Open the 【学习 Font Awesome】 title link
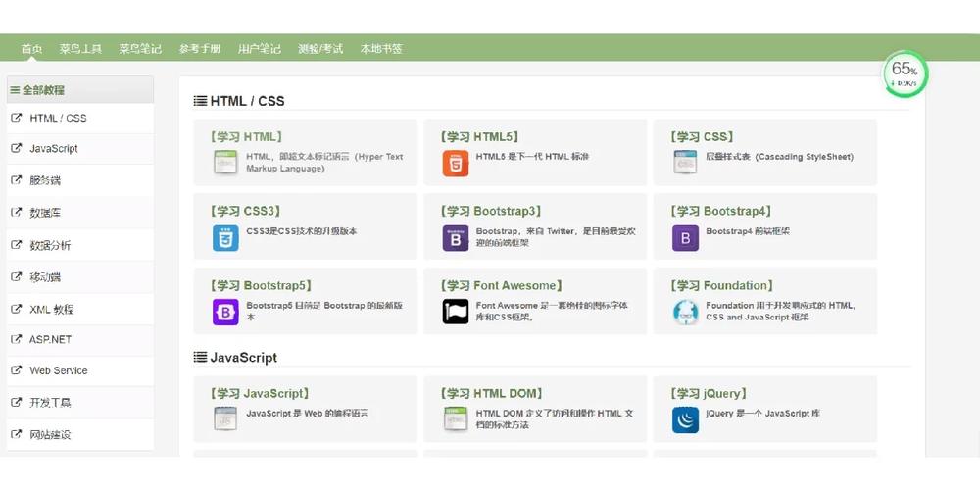 (x=501, y=285)
